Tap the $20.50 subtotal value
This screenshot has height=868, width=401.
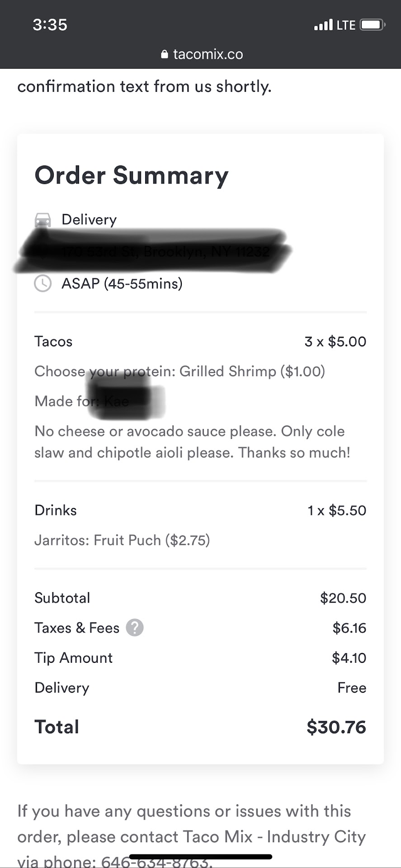pos(343,598)
